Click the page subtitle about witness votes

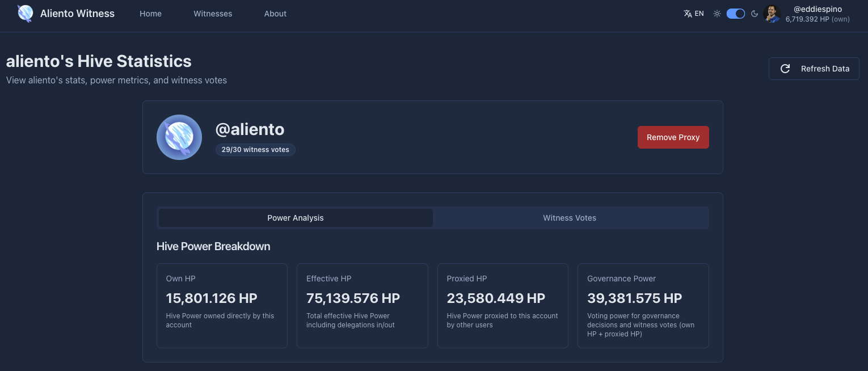click(x=116, y=81)
